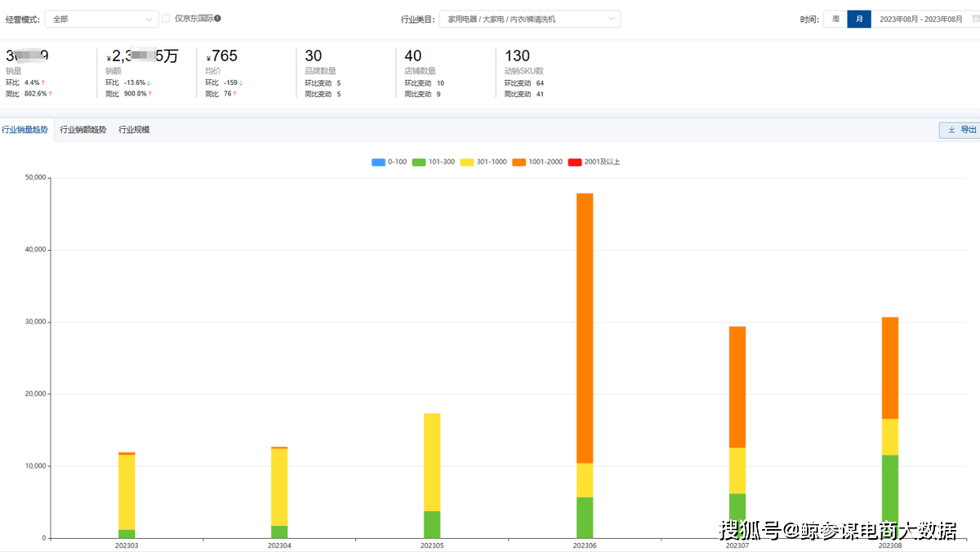Viewport: 980px width, 552px height.
Task: Click the download icon in 导出 button
Action: [x=951, y=130]
